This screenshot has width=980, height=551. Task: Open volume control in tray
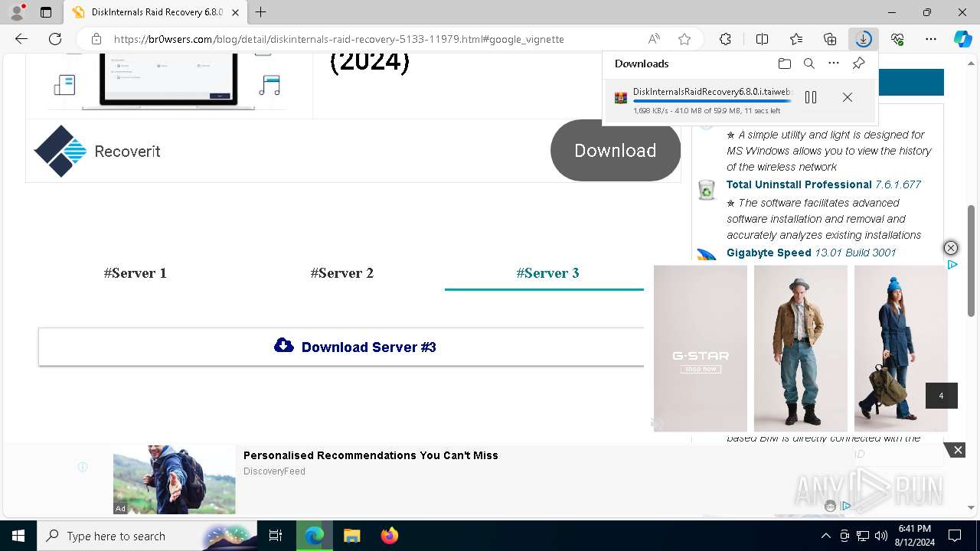881,536
